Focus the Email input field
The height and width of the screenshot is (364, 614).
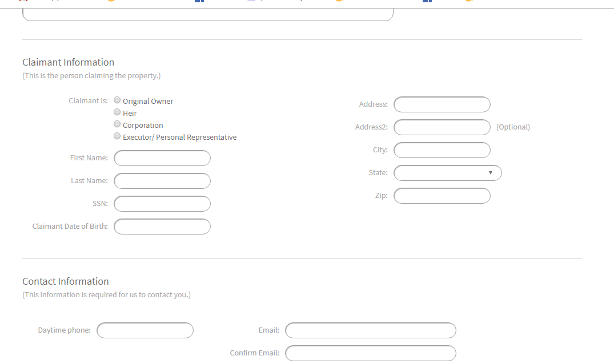(370, 330)
